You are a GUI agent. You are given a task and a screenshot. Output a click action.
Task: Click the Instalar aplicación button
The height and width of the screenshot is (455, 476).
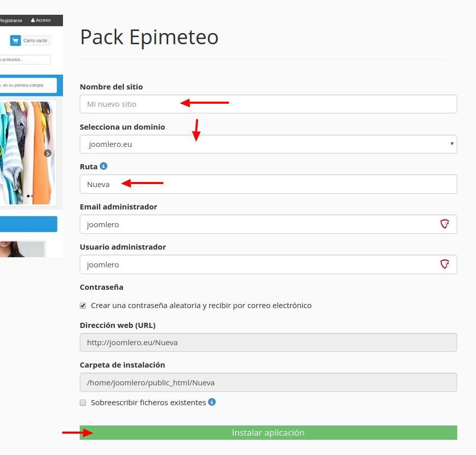pyautogui.click(x=268, y=433)
